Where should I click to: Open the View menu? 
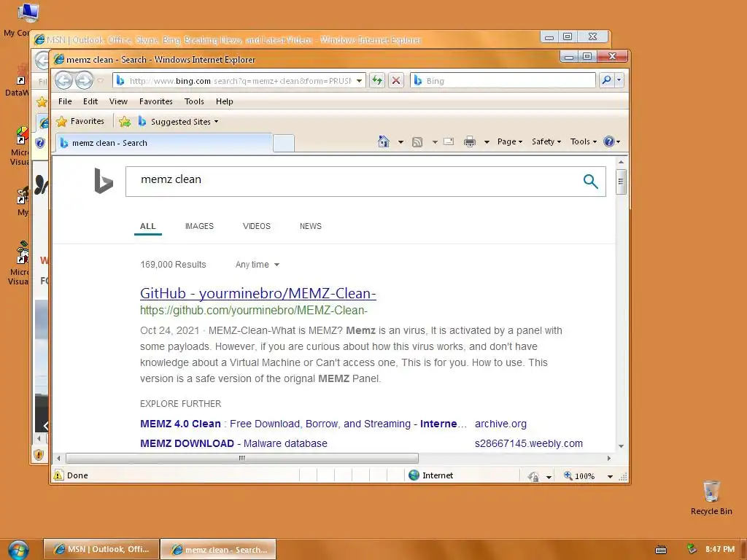pos(118,101)
